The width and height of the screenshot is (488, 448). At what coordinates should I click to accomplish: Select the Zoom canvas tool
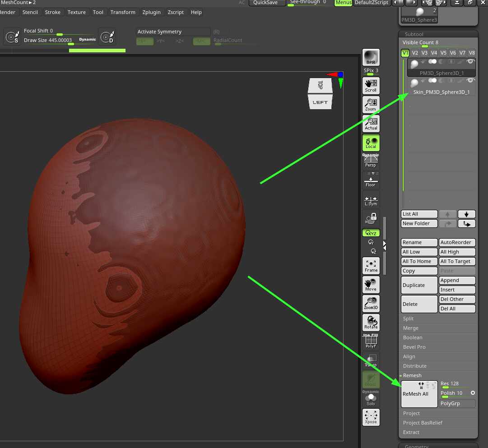(x=371, y=105)
